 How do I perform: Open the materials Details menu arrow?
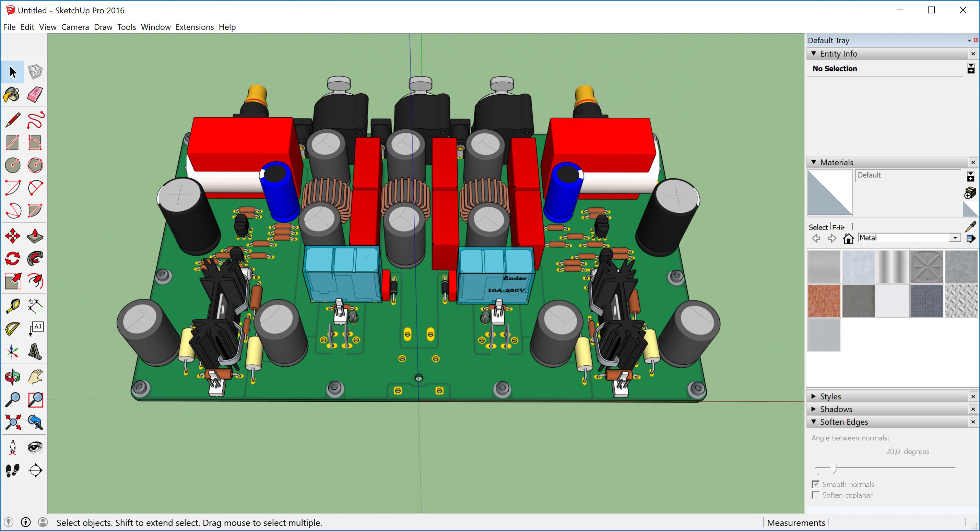point(971,239)
